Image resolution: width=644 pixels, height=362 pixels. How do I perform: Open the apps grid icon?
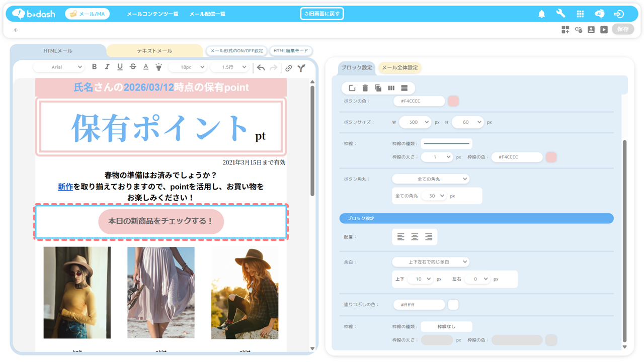[580, 14]
